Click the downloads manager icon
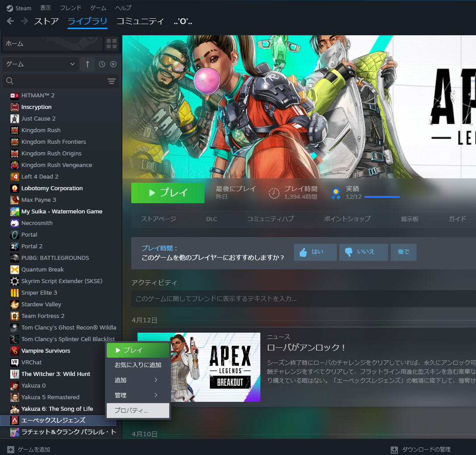 click(x=394, y=450)
